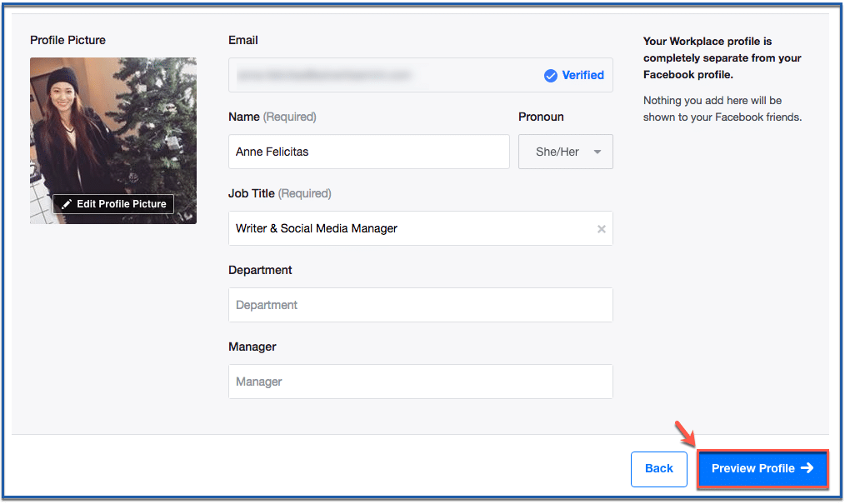Screen dimensions: 845x504
Task: Click the Job Title input field
Action: point(420,228)
